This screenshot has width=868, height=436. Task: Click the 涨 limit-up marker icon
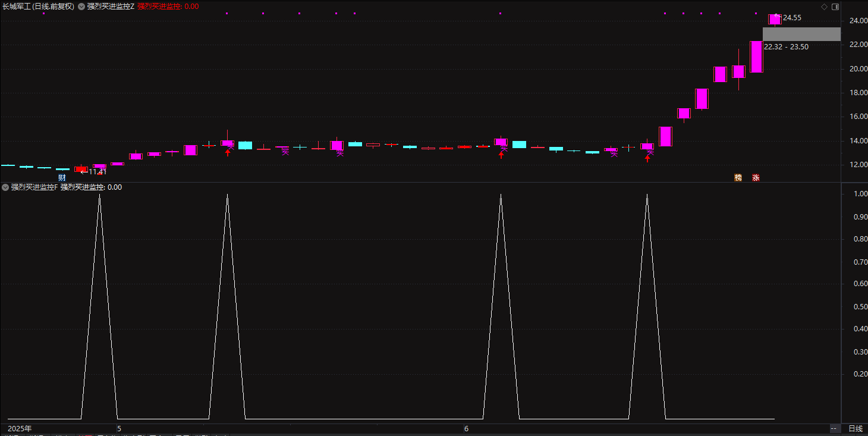click(x=756, y=177)
